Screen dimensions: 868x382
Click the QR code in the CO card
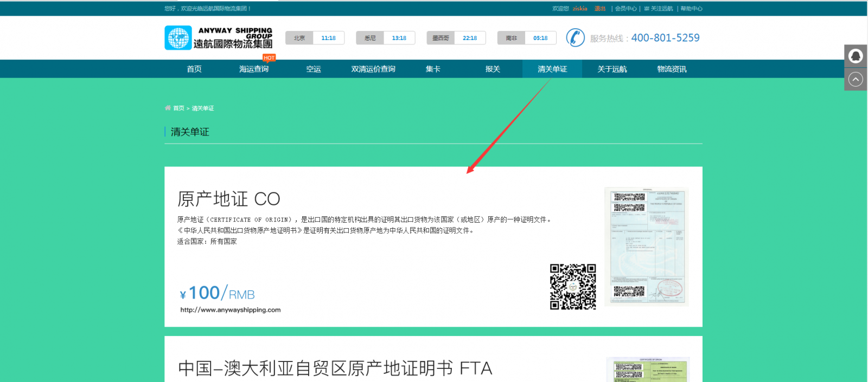click(x=573, y=287)
